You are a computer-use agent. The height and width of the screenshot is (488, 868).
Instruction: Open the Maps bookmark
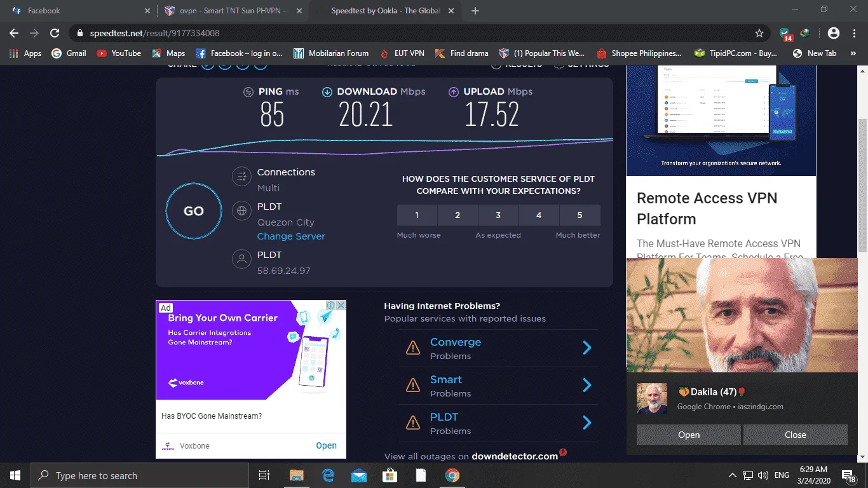coord(168,53)
